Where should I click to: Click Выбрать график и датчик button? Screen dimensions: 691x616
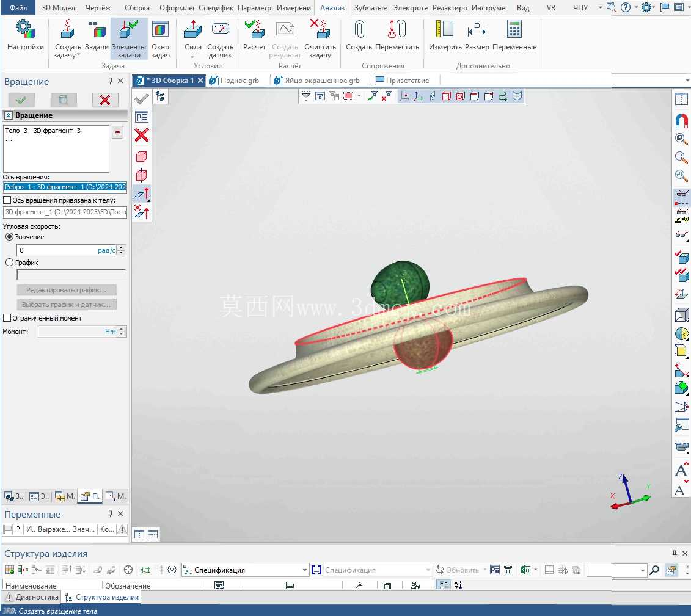click(x=67, y=304)
